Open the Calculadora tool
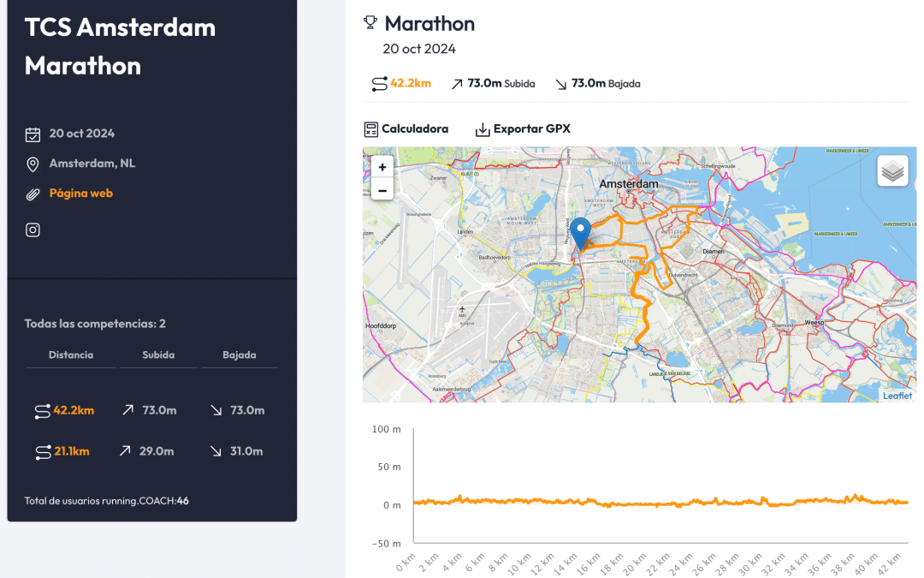 pos(414,129)
